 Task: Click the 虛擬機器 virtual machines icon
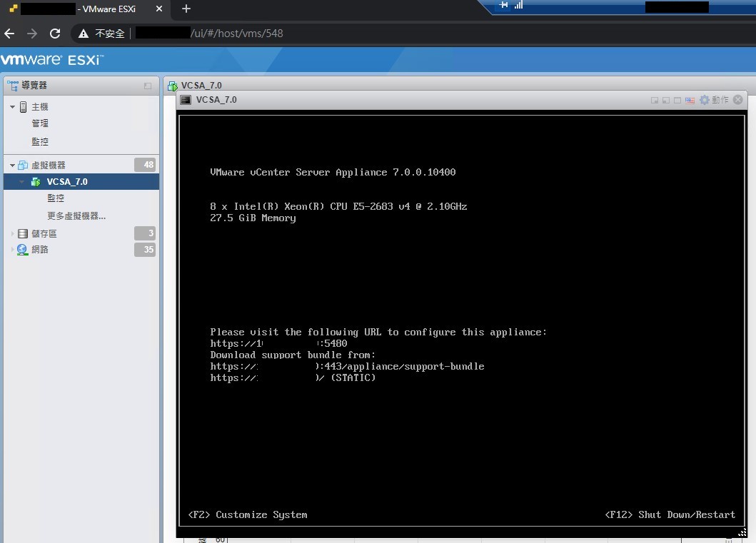23,166
